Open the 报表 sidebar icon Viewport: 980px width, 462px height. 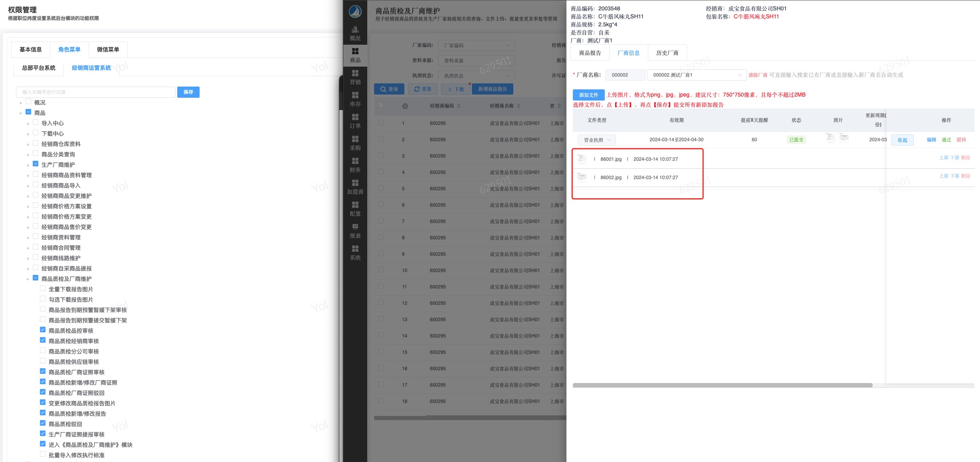355,231
